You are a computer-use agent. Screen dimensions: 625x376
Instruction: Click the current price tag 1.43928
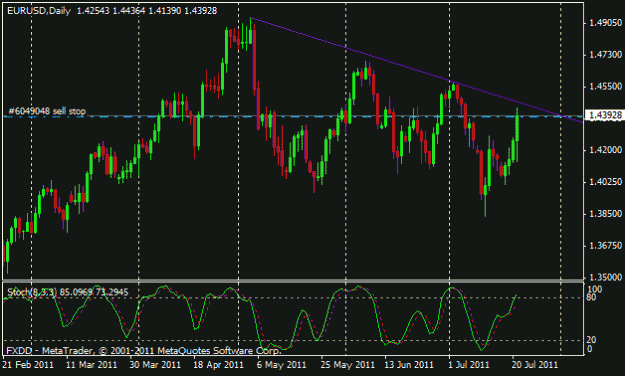pyautogui.click(x=605, y=116)
